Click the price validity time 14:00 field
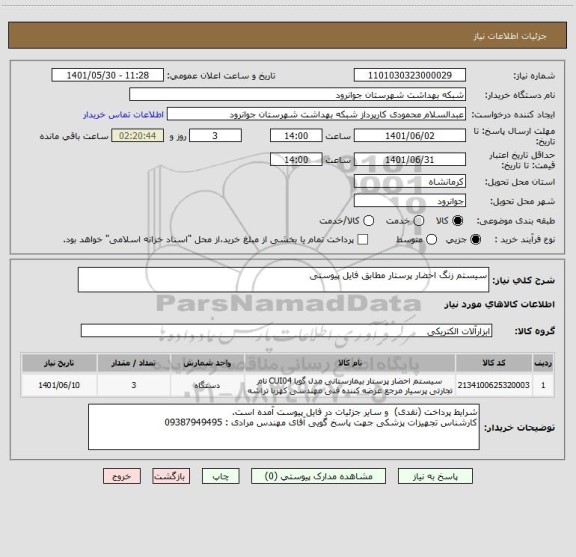576x557 pixels. tap(296, 159)
